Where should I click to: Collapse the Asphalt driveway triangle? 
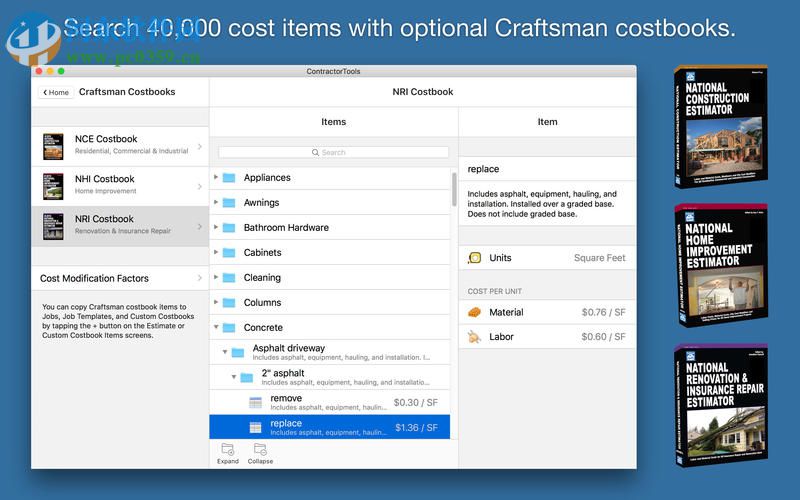(224, 352)
